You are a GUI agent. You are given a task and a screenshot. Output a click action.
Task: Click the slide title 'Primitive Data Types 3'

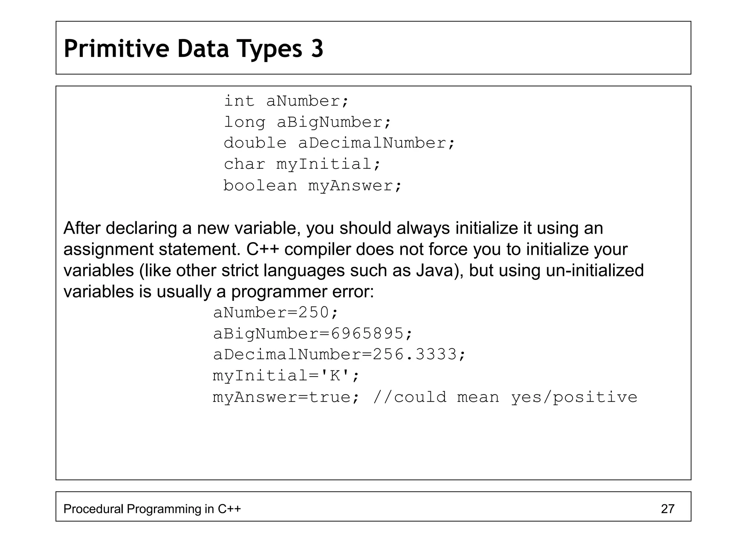click(x=194, y=48)
